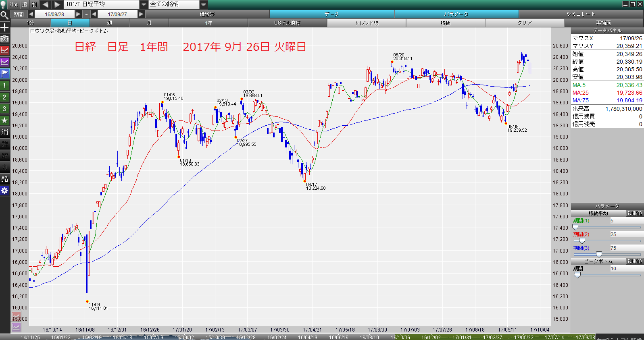Switch to the 月 monthly timeframe tab
The image size is (644, 340).
pyautogui.click(x=149, y=23)
